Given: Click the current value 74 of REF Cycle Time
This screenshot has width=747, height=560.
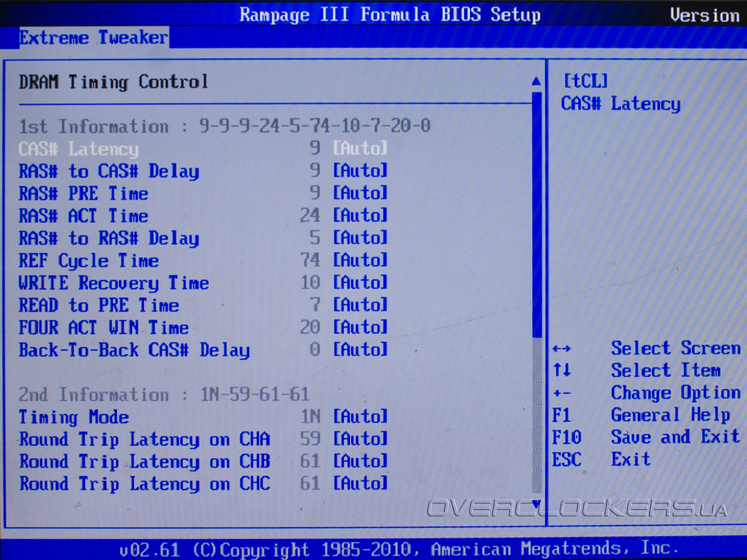Looking at the screenshot, I should 310,260.
